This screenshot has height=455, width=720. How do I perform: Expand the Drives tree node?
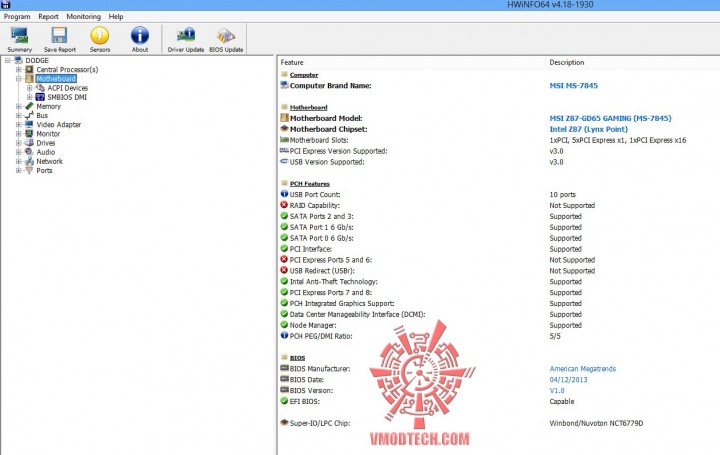click(19, 143)
